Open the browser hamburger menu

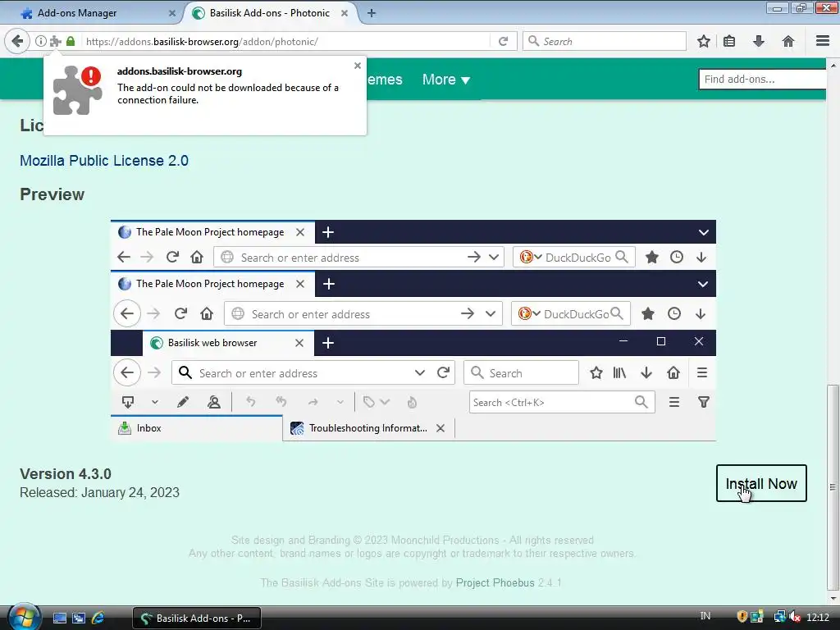[x=823, y=41]
